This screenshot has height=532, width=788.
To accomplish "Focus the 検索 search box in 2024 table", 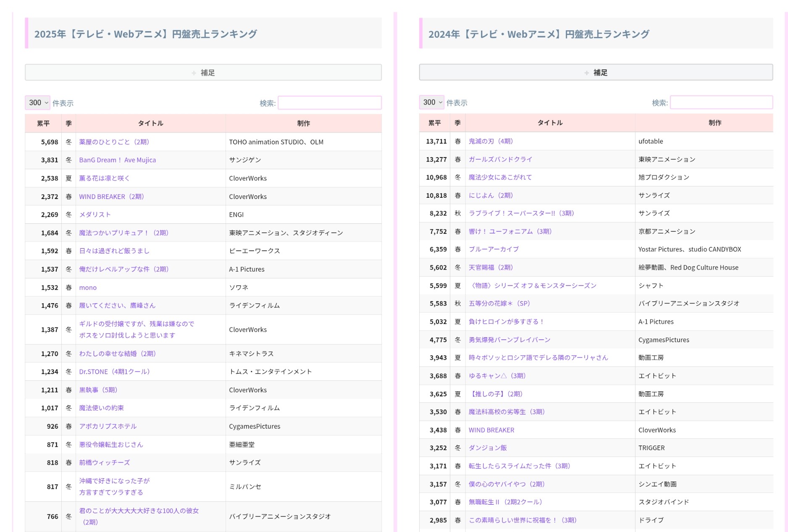I will pos(721,102).
